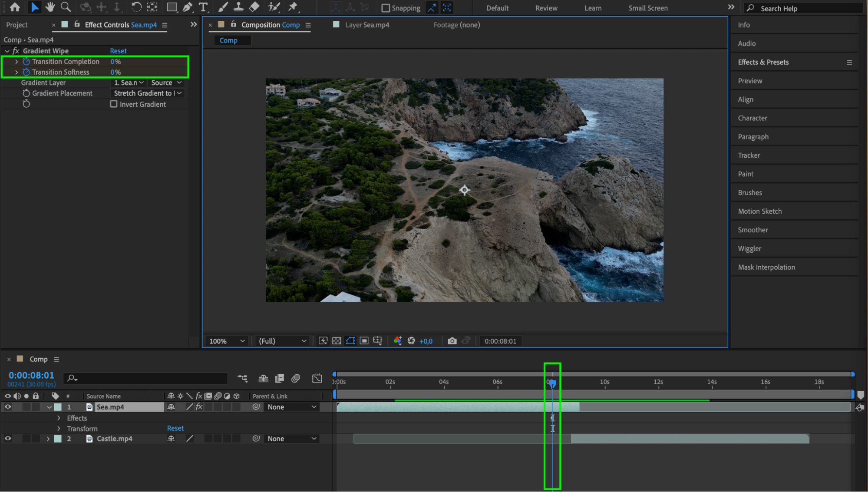Toggle transparency grid in viewer

click(337, 341)
